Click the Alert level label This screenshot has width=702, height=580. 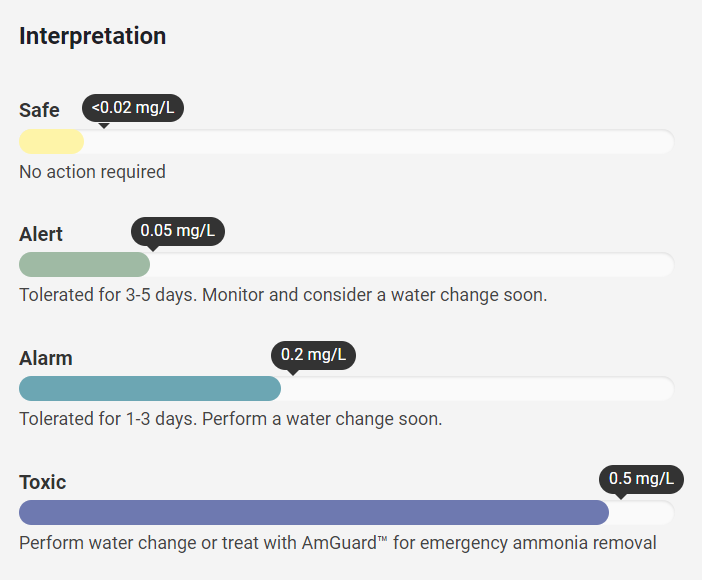coord(41,234)
